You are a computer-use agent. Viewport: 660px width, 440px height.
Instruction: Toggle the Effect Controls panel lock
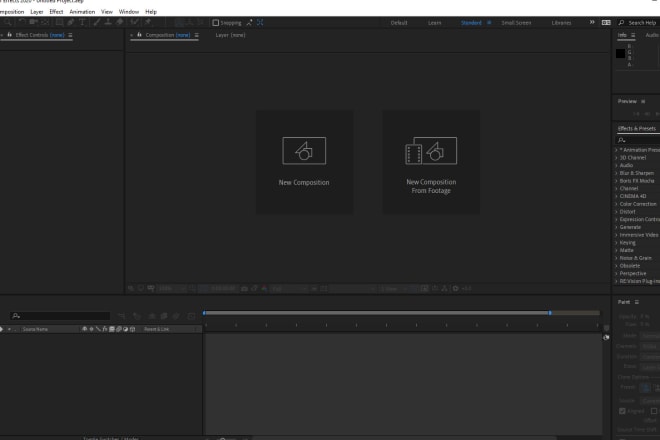click(9, 35)
